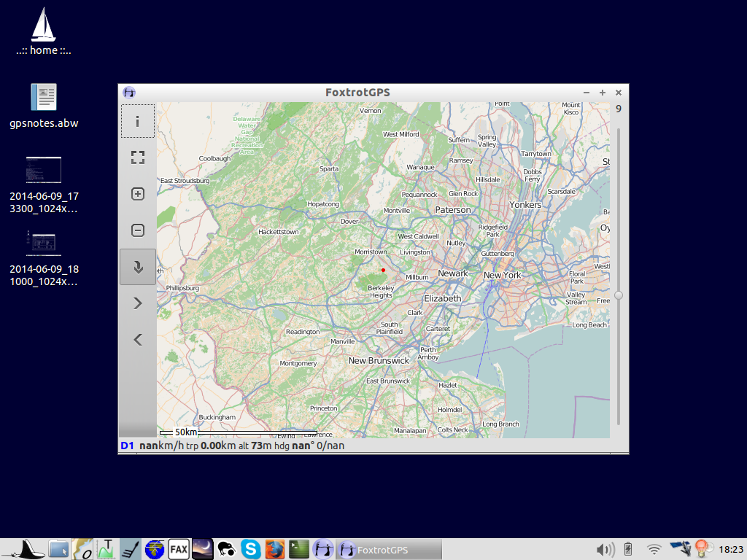Go to previous page with left chevron
The height and width of the screenshot is (560, 747).
[x=137, y=340]
